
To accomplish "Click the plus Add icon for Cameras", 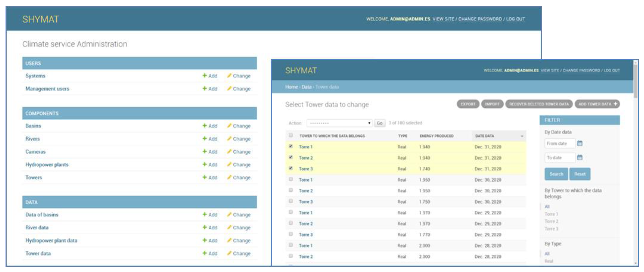I will [205, 152].
